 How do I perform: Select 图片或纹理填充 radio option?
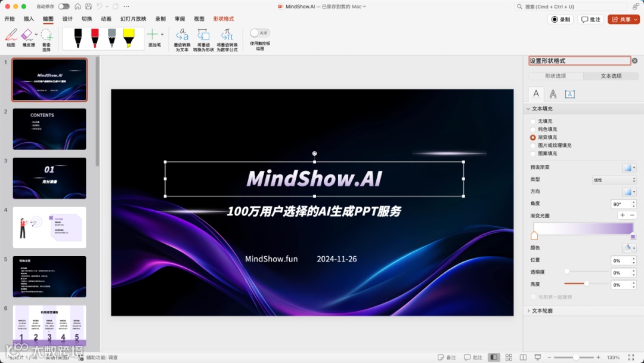[532, 146]
